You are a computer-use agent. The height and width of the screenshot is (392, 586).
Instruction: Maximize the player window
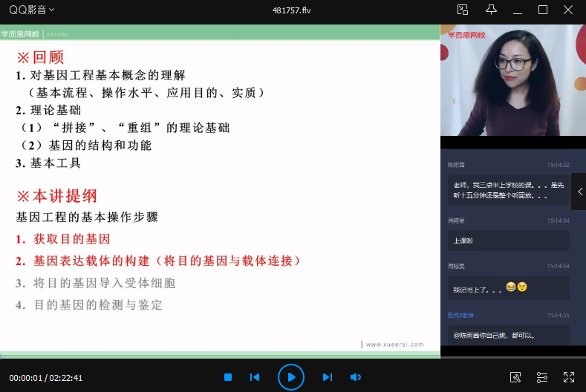pyautogui.click(x=543, y=10)
